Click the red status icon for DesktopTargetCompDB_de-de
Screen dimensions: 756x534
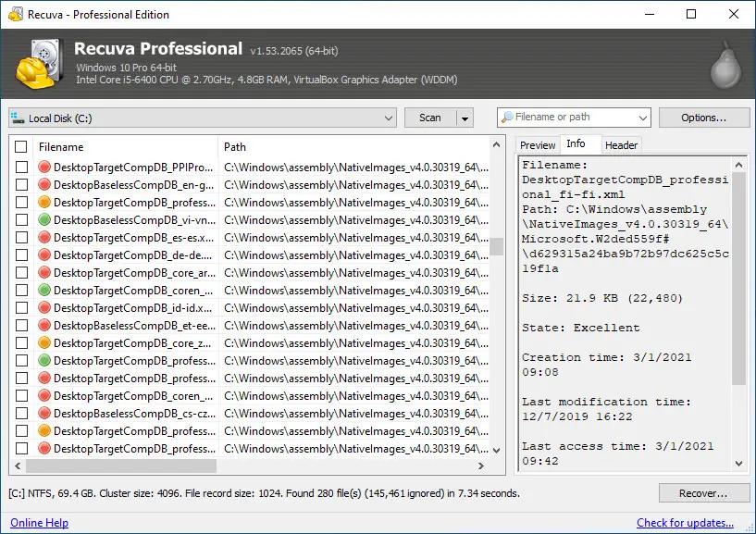44,255
